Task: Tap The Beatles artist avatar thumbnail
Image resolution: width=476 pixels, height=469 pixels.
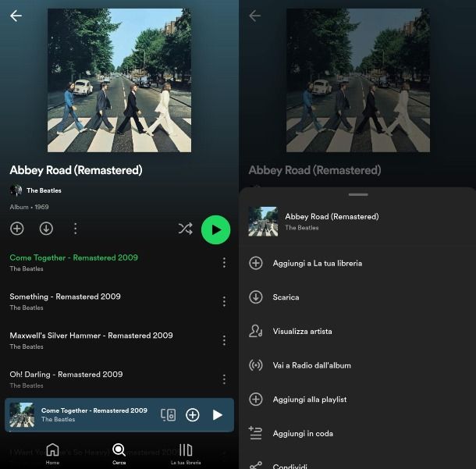Action: tap(16, 190)
